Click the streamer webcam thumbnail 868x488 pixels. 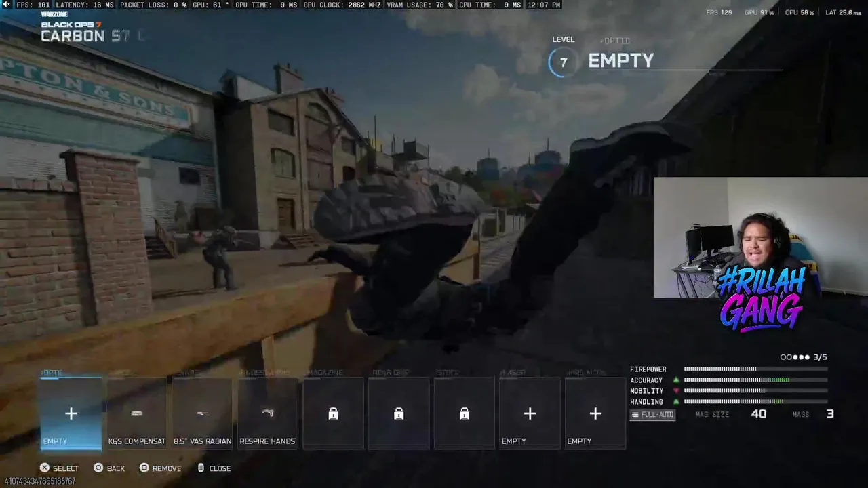(760, 238)
